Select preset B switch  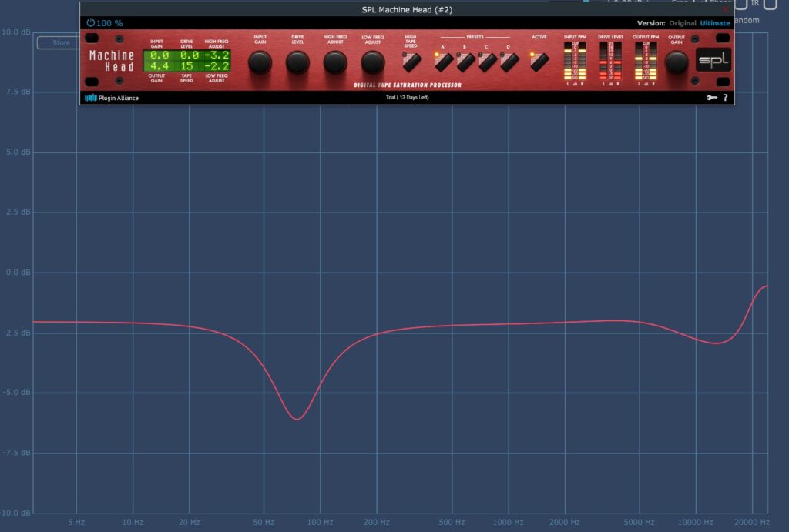465,62
